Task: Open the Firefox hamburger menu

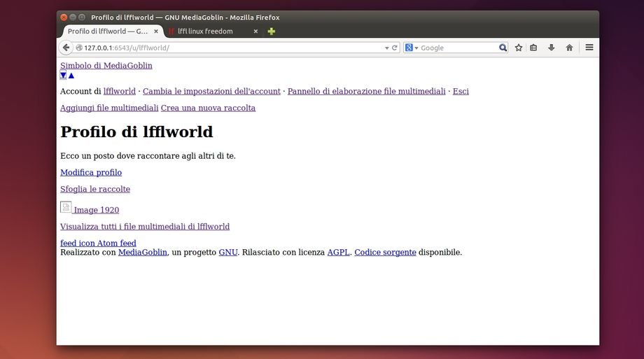Action: [x=589, y=48]
